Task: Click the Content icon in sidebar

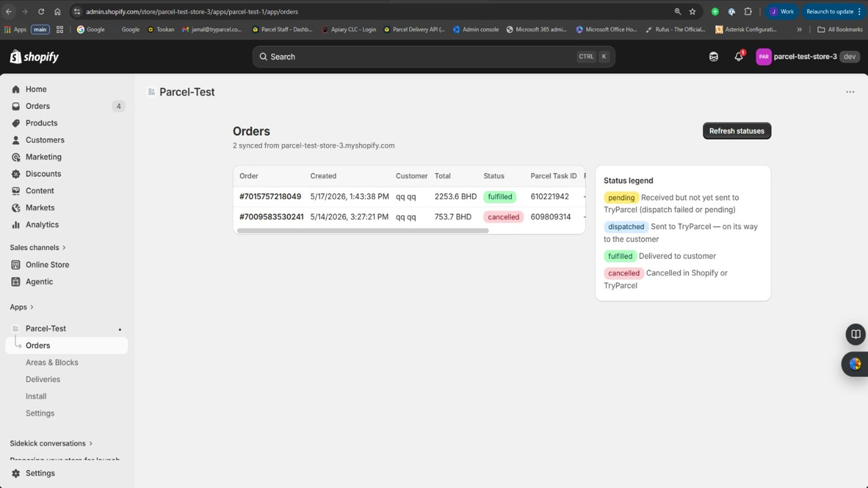Action: 16,191
